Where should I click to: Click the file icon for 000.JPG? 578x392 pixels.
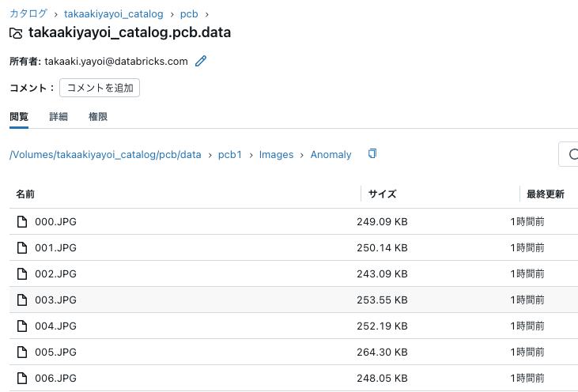23,221
